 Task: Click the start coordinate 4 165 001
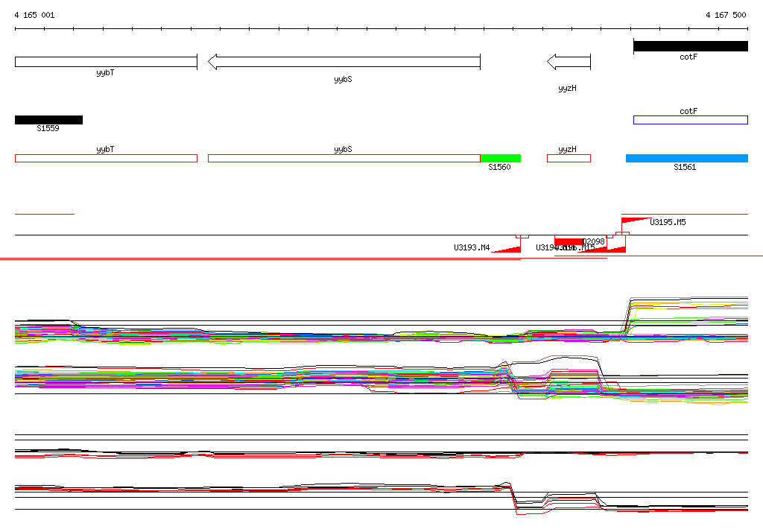[x=34, y=15]
